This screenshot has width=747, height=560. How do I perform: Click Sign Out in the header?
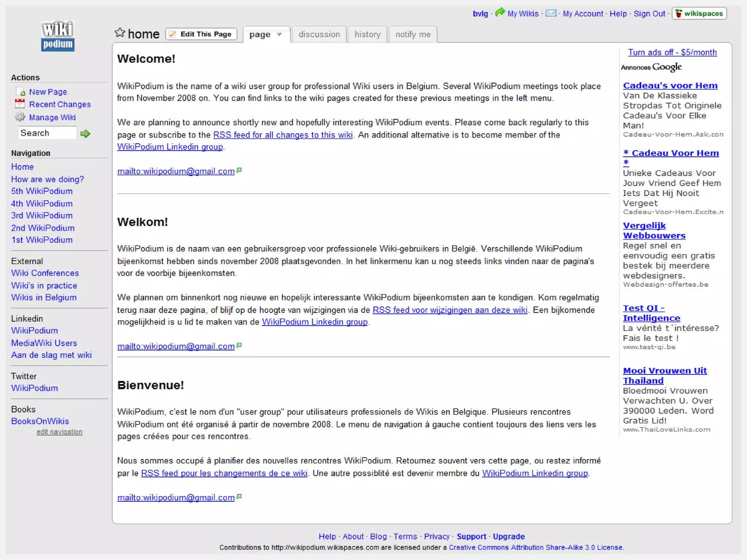(x=649, y=14)
